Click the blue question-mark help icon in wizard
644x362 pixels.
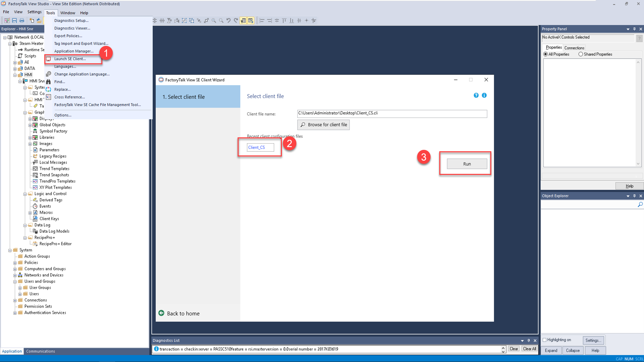(x=476, y=95)
